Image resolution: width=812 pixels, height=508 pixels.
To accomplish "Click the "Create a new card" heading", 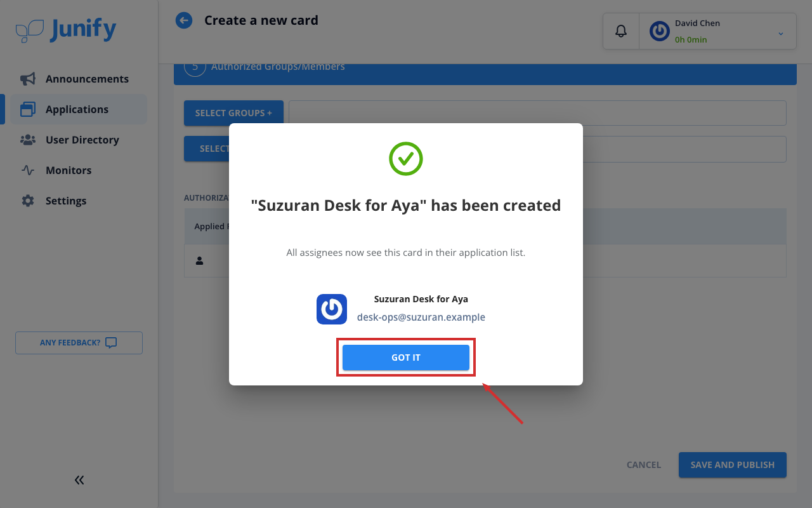I will 261,20.
